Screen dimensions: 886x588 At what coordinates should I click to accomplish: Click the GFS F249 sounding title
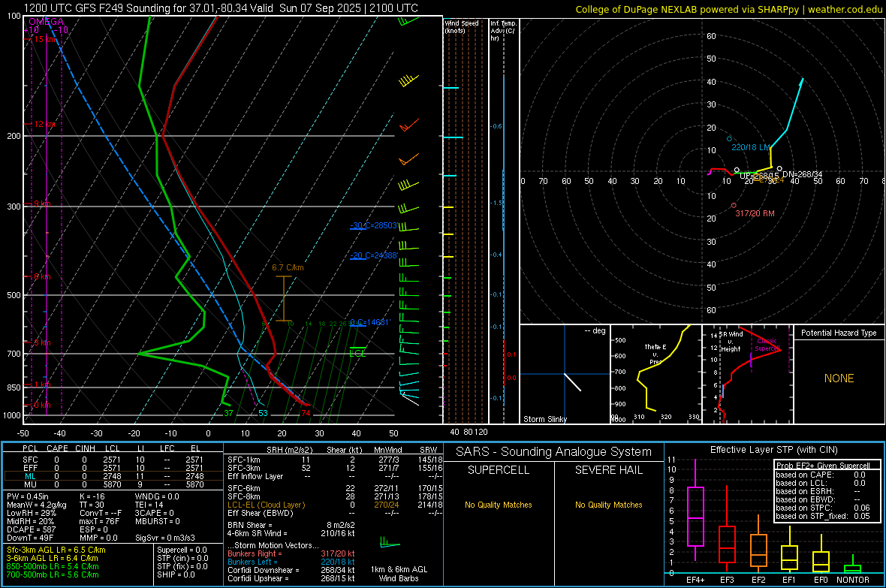click(x=221, y=8)
